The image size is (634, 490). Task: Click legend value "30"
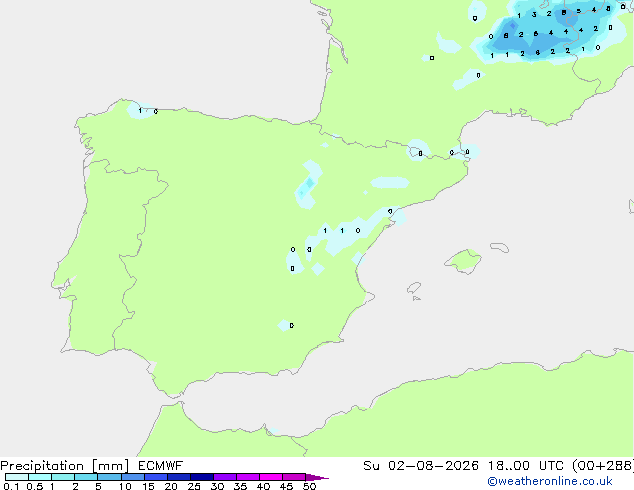pyautogui.click(x=217, y=486)
